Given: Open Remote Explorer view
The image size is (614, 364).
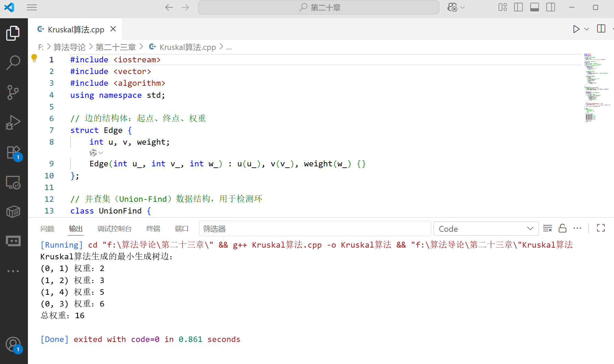Looking at the screenshot, I should click(x=13, y=182).
